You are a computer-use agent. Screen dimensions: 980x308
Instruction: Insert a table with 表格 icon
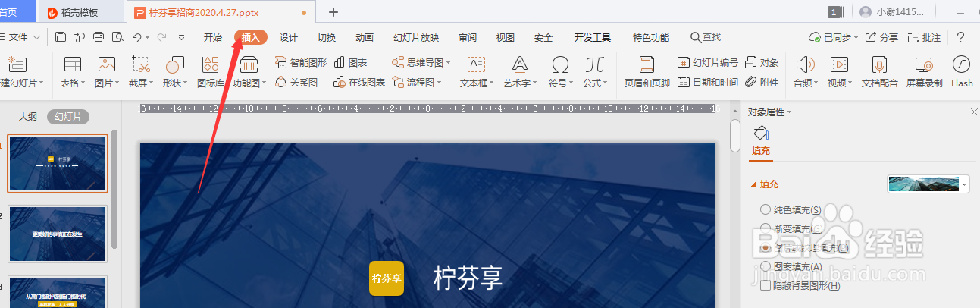(x=73, y=72)
